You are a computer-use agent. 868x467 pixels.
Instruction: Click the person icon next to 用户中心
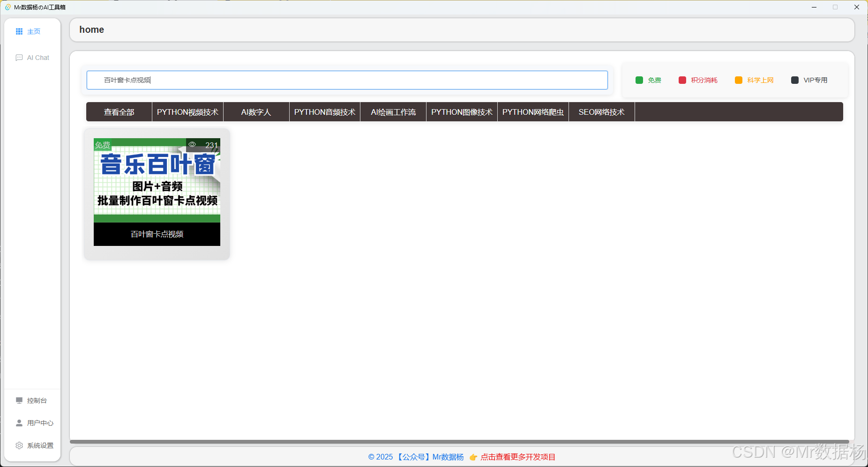19,423
